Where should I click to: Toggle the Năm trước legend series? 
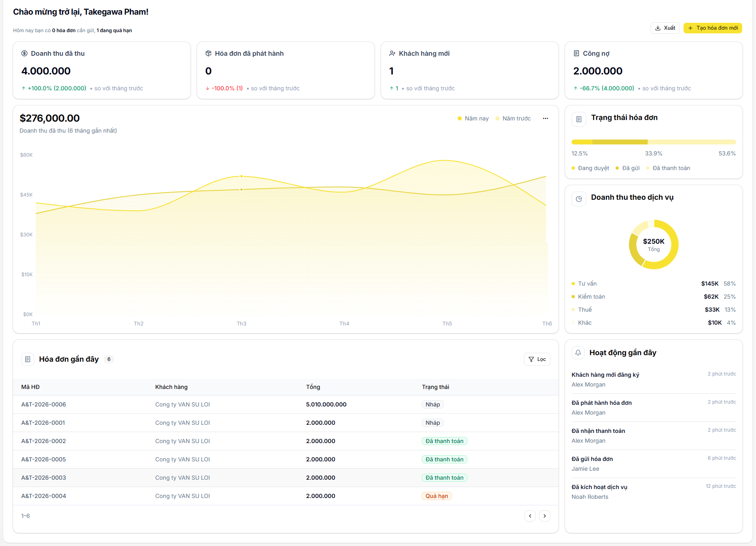coord(513,118)
